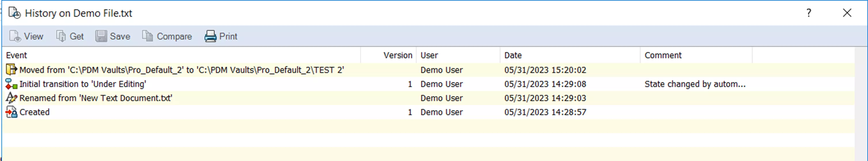
Task: Sort list by User column header
Action: [x=429, y=55]
